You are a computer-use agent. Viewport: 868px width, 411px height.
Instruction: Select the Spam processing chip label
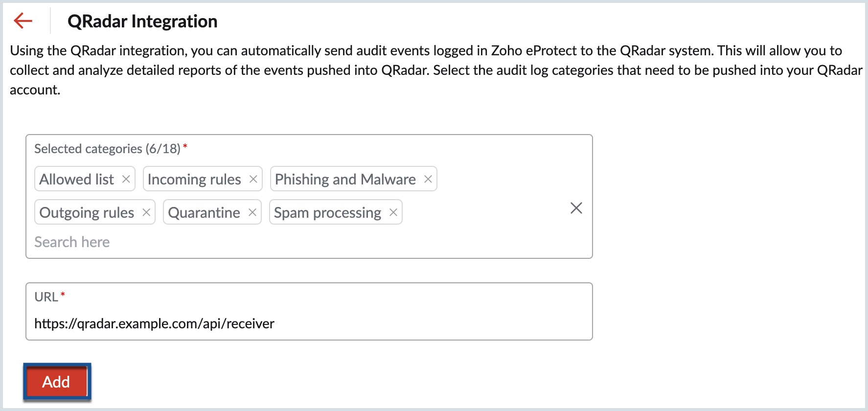327,212
